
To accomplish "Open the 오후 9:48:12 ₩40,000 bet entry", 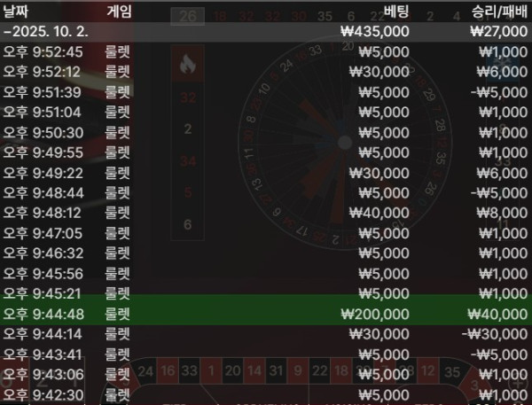I will pos(266,213).
